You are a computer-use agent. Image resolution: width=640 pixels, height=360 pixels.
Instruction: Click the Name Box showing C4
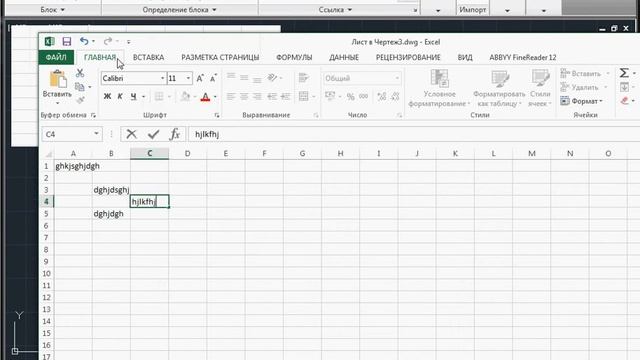[71, 134]
